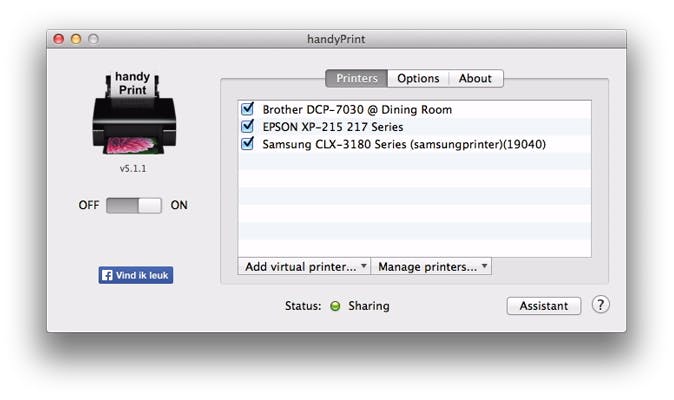
Task: Click the 'Sharing' status text
Action: click(369, 306)
